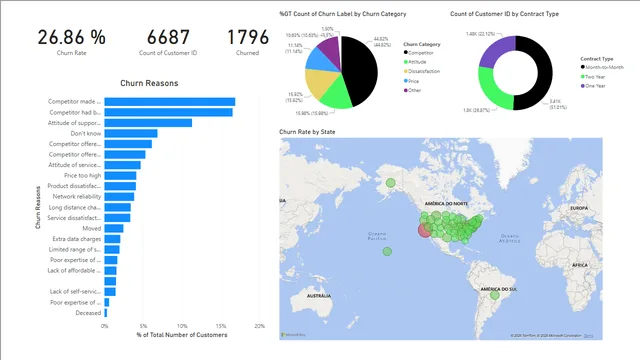Click the '1.8K (26.87%)' donut data label

click(476, 110)
